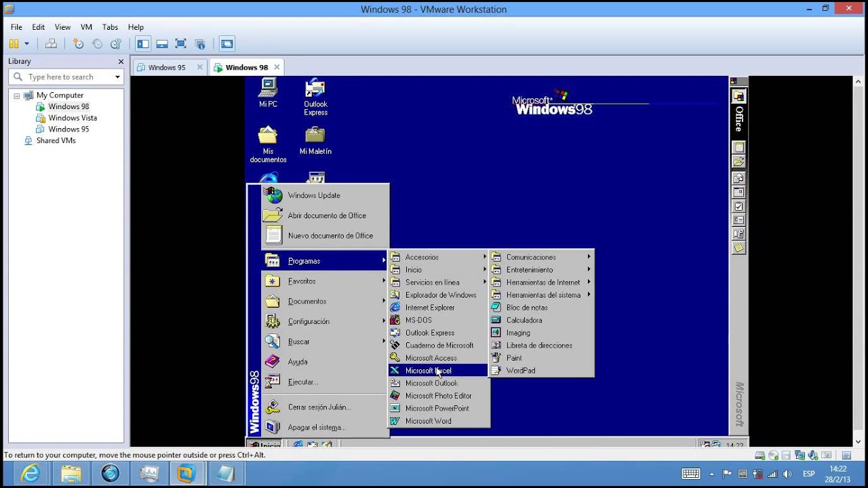The image size is (868, 488).
Task: Open the VM menu
Action: [x=86, y=27]
